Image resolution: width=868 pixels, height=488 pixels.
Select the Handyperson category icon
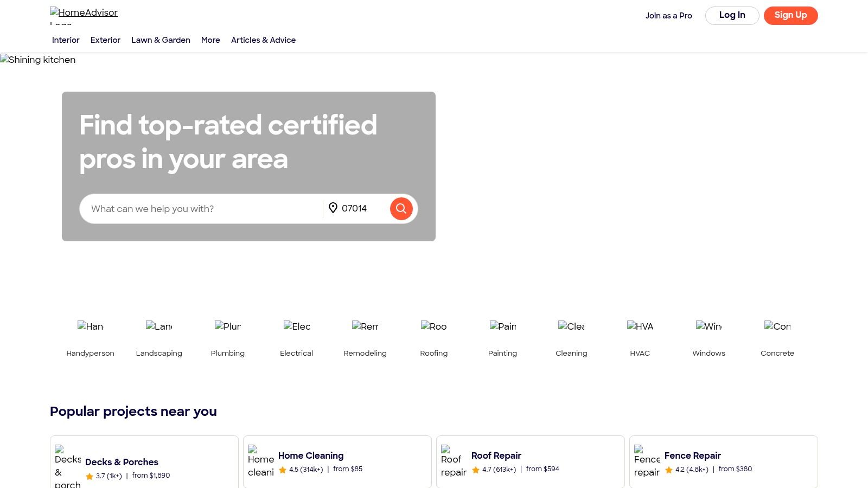(x=90, y=326)
